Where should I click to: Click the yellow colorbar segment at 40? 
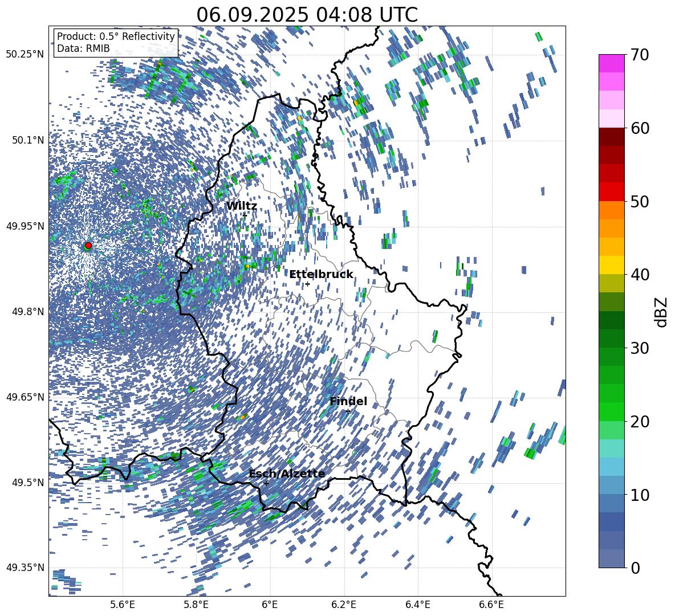(611, 265)
